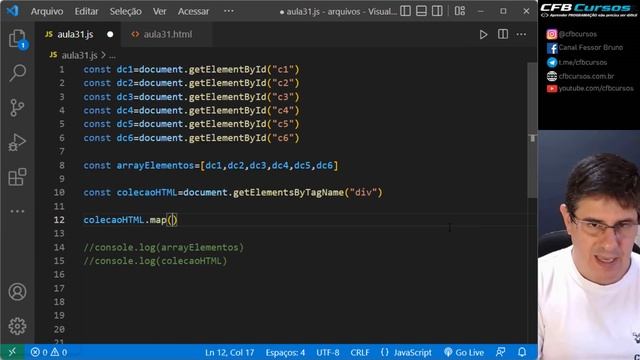The height and width of the screenshot is (360, 640).
Task: Click the YouTube youtube.com/cfbcursos icon
Action: click(552, 89)
